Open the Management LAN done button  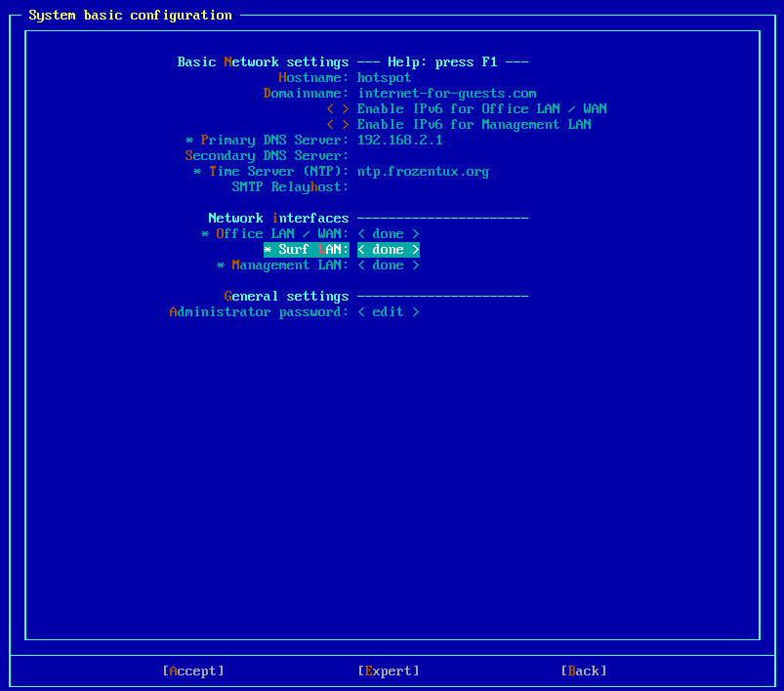389,265
